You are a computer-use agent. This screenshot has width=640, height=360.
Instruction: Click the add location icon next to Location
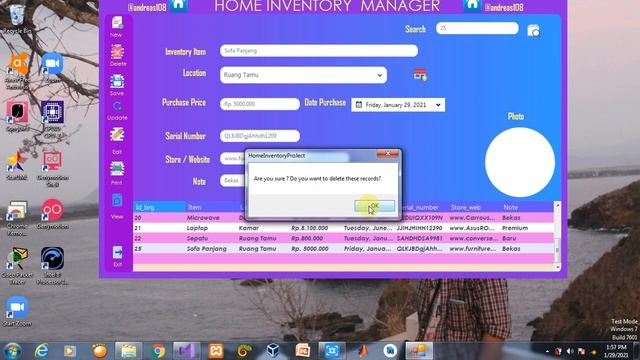point(420,75)
